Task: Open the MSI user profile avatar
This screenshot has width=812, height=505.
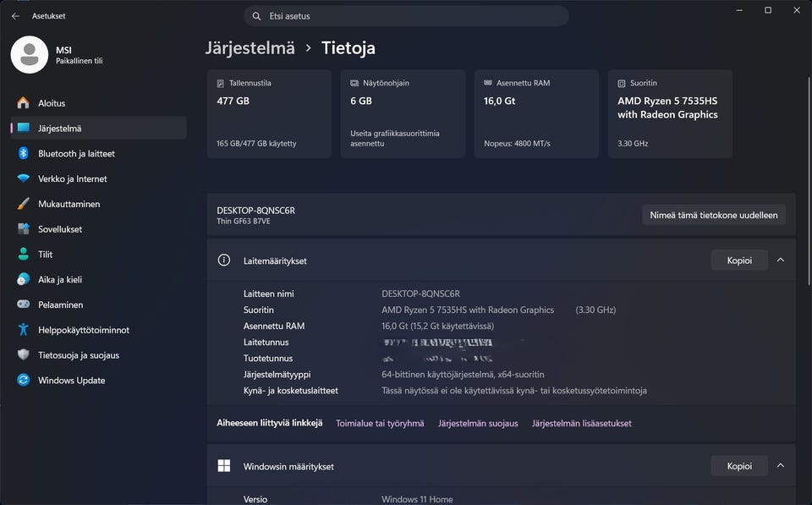Action: (30, 54)
